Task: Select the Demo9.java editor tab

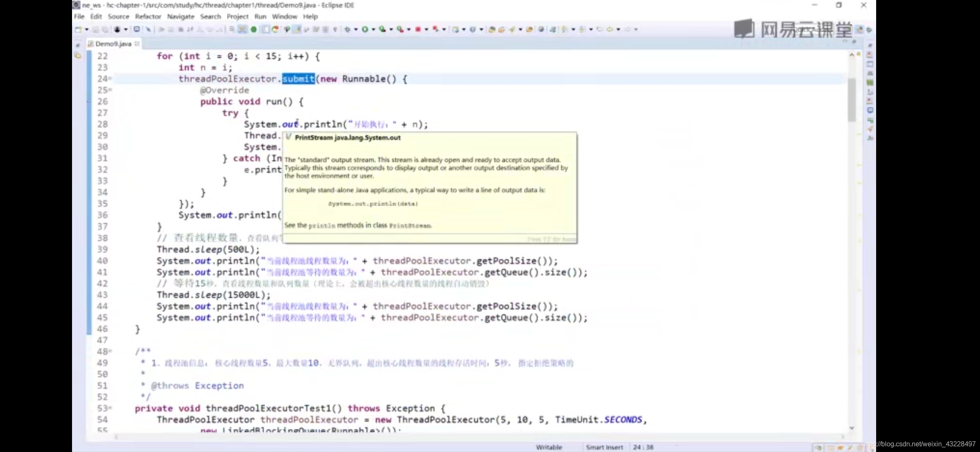Action: (x=113, y=44)
